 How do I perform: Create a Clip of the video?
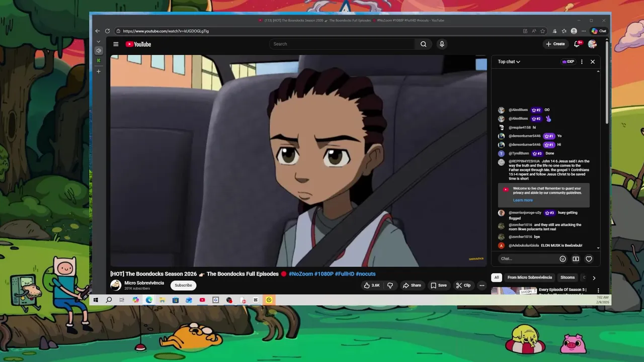(x=463, y=286)
